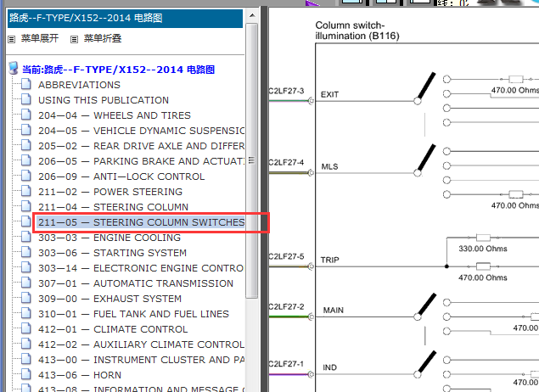The height and width of the screenshot is (392, 539).
Task: Open 303-14 ELECTRONIC ENGINE CONTROL entry
Action: [141, 268]
